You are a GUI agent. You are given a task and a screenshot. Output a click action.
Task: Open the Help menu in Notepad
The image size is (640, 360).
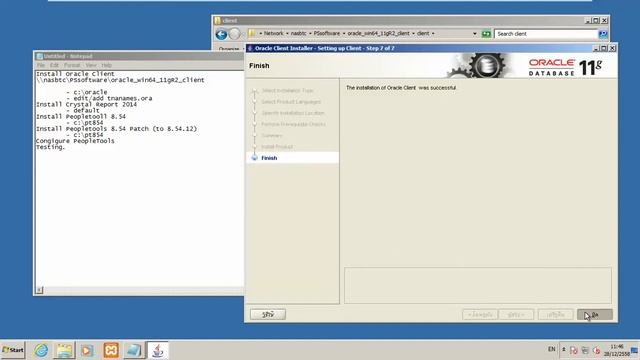tap(107, 65)
